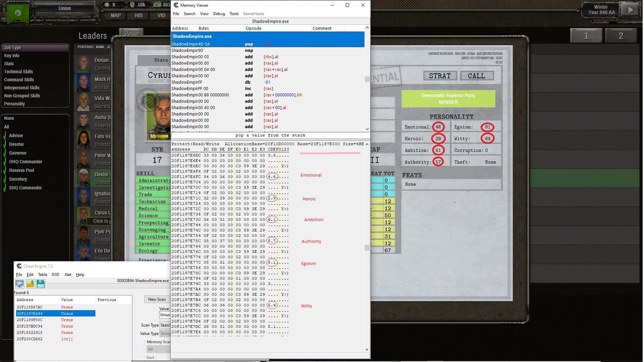644x362 pixels.
Task: Click the page 1 button
Action: pyautogui.click(x=586, y=36)
